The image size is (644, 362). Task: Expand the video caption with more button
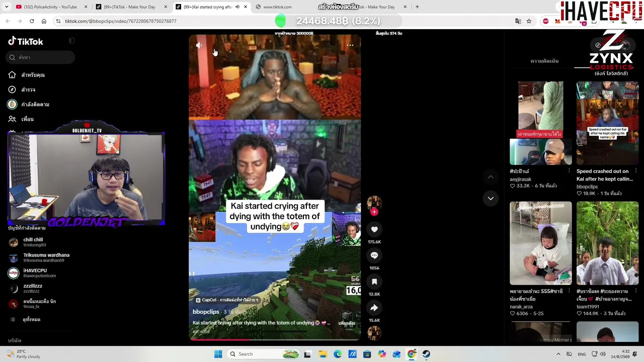(347, 323)
